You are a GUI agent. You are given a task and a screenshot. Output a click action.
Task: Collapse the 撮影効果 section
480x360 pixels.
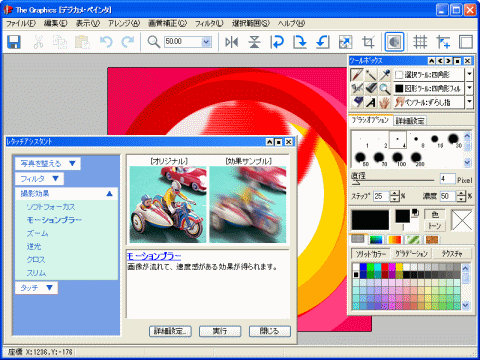(66, 194)
